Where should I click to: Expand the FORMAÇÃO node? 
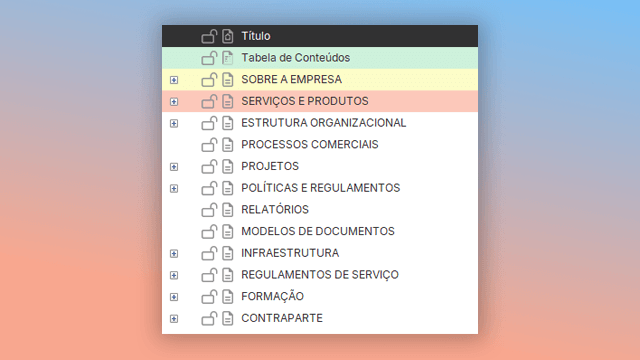[x=174, y=297]
